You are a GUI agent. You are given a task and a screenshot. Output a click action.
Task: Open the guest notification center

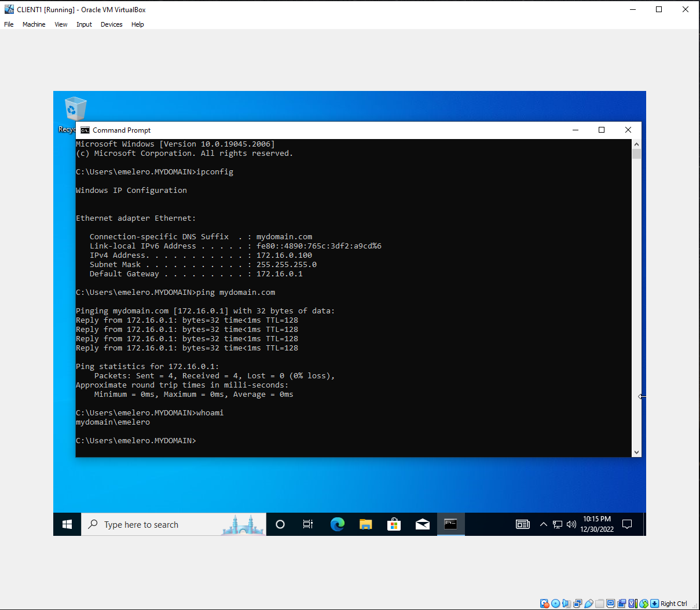(x=626, y=524)
